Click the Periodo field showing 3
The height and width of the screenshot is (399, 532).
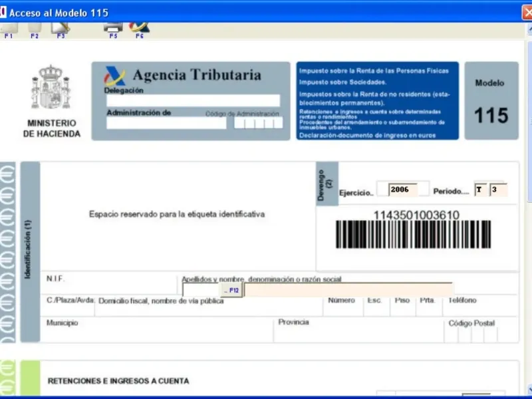click(498, 190)
